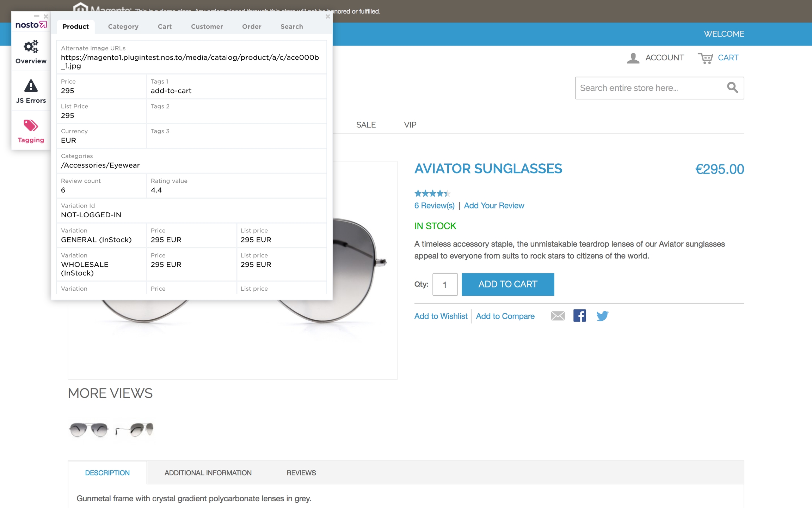The height and width of the screenshot is (508, 812).
Task: Switch to the Category tagging tab
Action: tap(123, 26)
